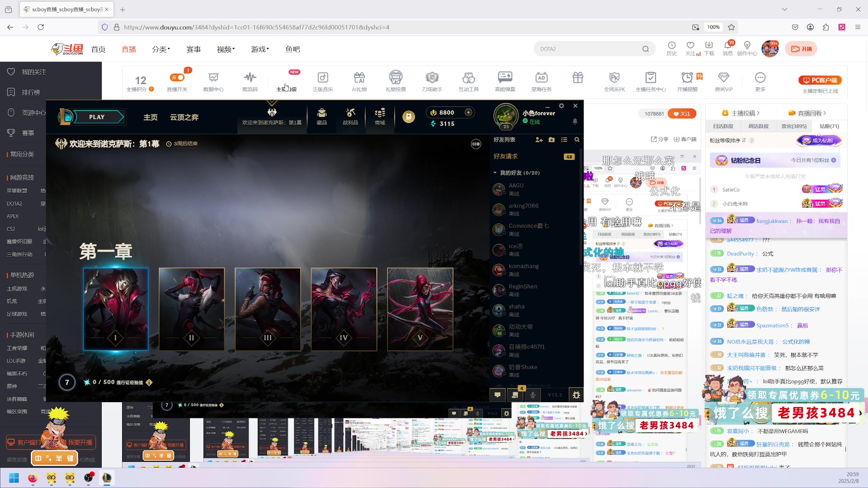Viewport: 868px width, 488px height.
Task: Select chapter III champion thumbnail
Action: 268,309
